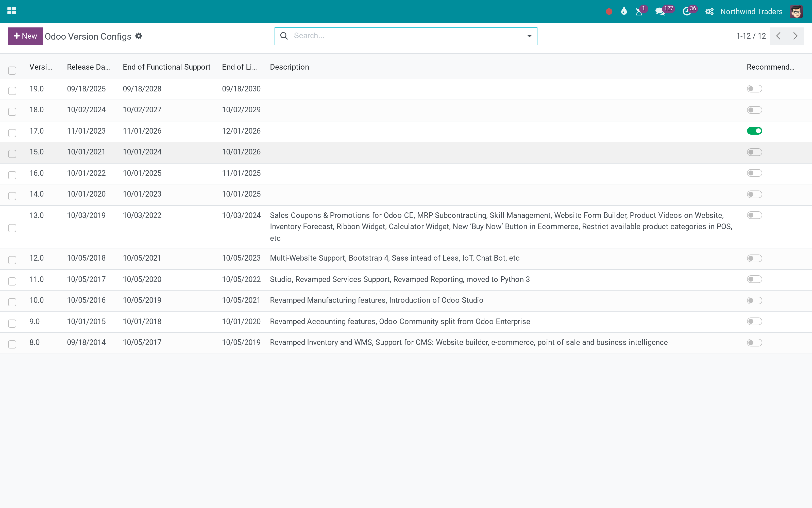Select the checkbox for version 9.0
The width and height of the screenshot is (812, 508).
[12, 323]
